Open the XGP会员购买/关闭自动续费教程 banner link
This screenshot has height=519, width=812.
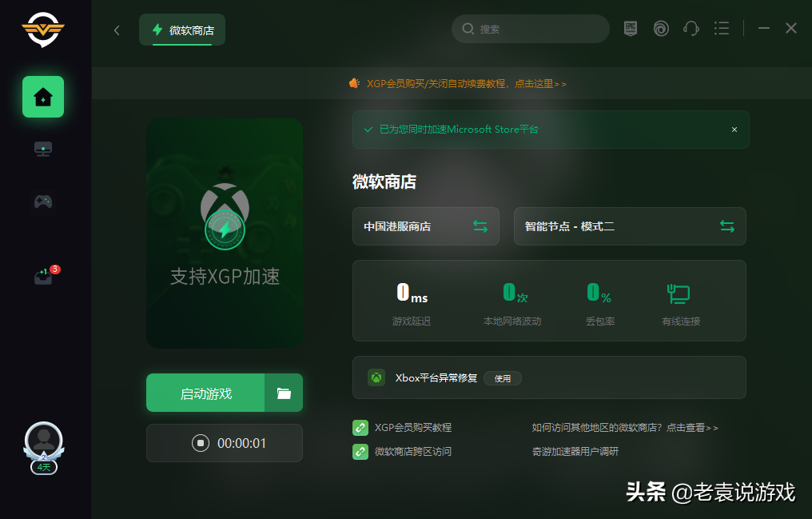[x=467, y=83]
